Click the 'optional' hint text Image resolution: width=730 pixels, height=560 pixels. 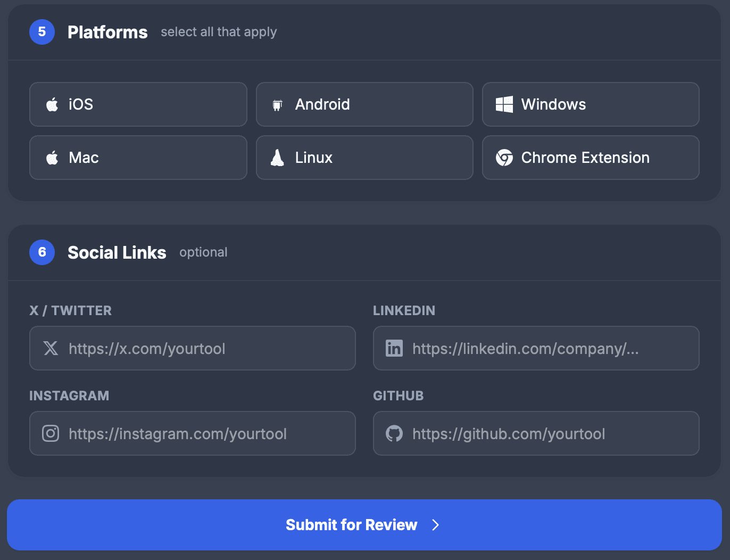click(203, 252)
